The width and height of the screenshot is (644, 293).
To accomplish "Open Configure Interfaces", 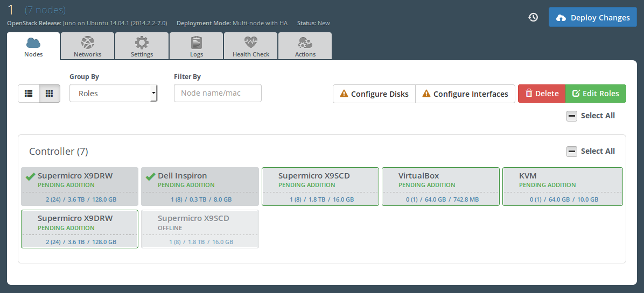I will click(x=465, y=94).
